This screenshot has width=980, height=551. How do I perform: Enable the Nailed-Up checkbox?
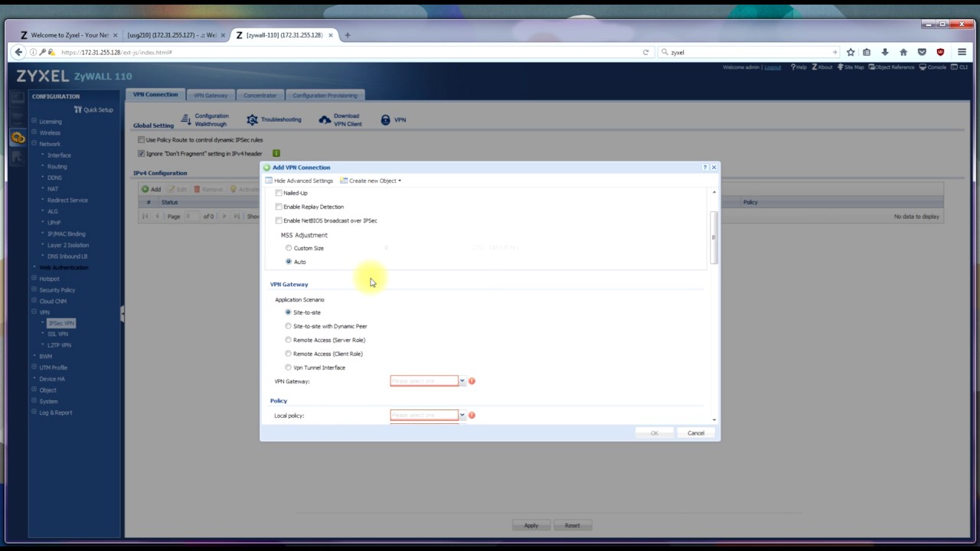click(279, 193)
